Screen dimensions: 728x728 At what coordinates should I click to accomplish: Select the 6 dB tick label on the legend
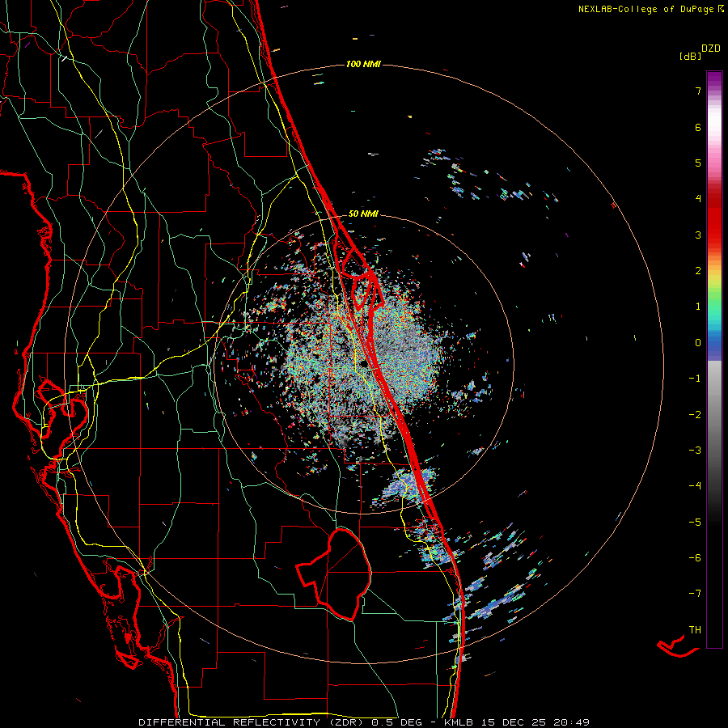(698, 127)
